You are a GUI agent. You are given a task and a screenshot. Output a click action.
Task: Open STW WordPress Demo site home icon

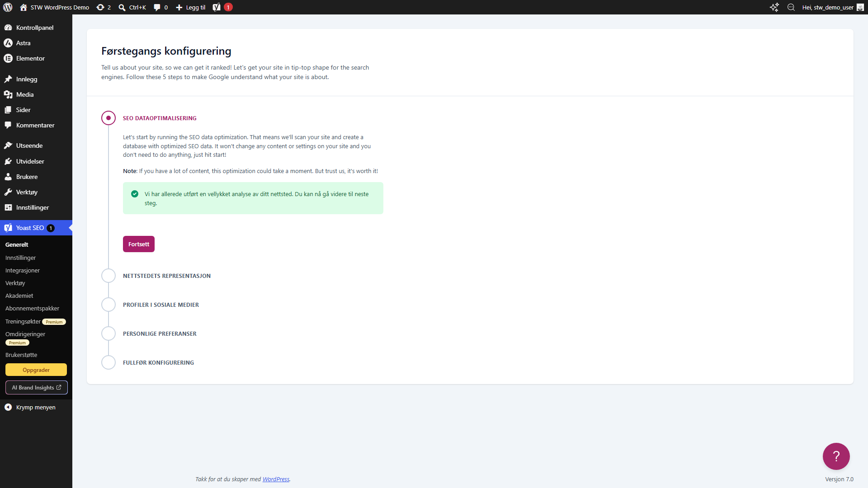(x=24, y=7)
